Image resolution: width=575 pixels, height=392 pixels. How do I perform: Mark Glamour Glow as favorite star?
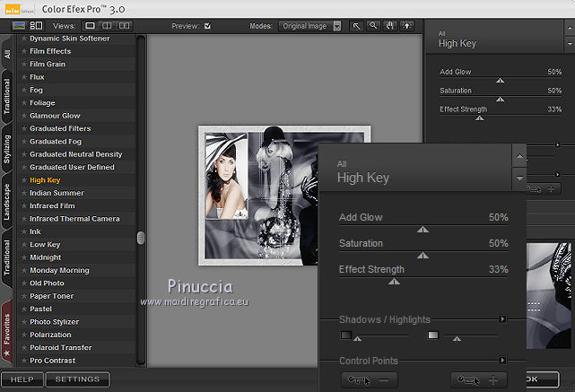(22, 116)
